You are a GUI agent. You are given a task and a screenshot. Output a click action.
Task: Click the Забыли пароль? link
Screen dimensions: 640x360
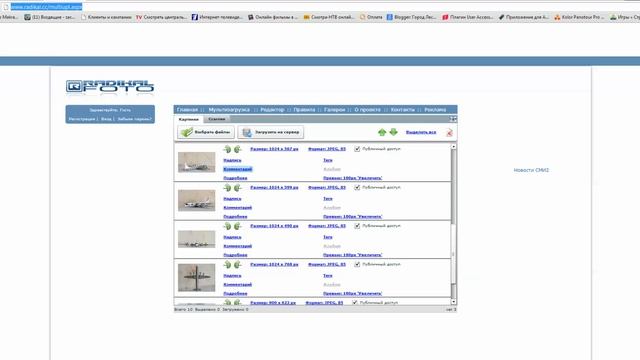tap(134, 119)
